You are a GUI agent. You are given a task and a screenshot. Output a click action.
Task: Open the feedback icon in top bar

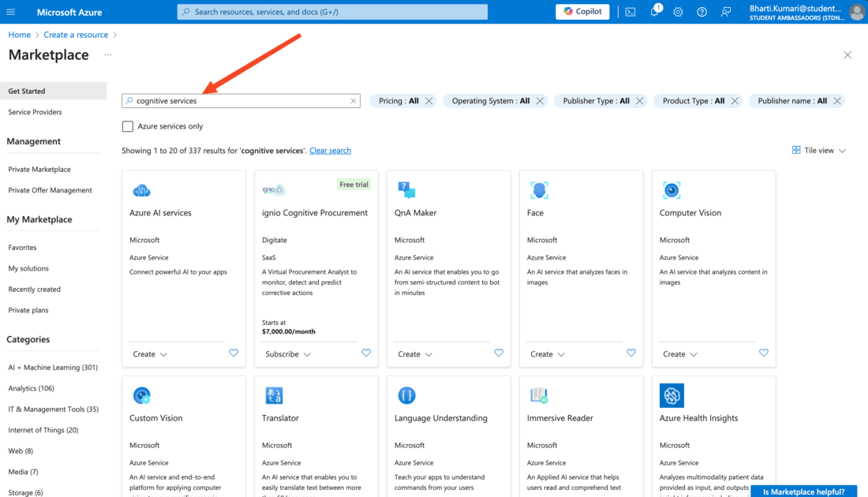point(726,12)
